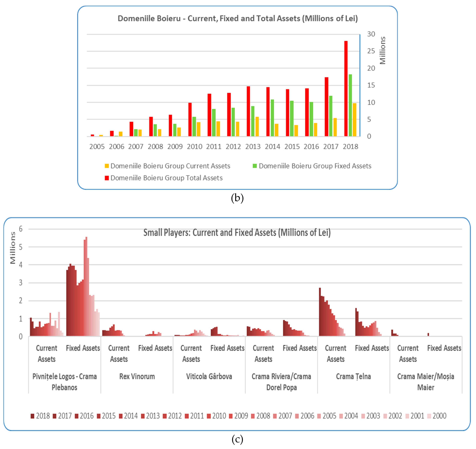
Task: Click x-axis label 2016 in top chart
Action: (x=311, y=147)
